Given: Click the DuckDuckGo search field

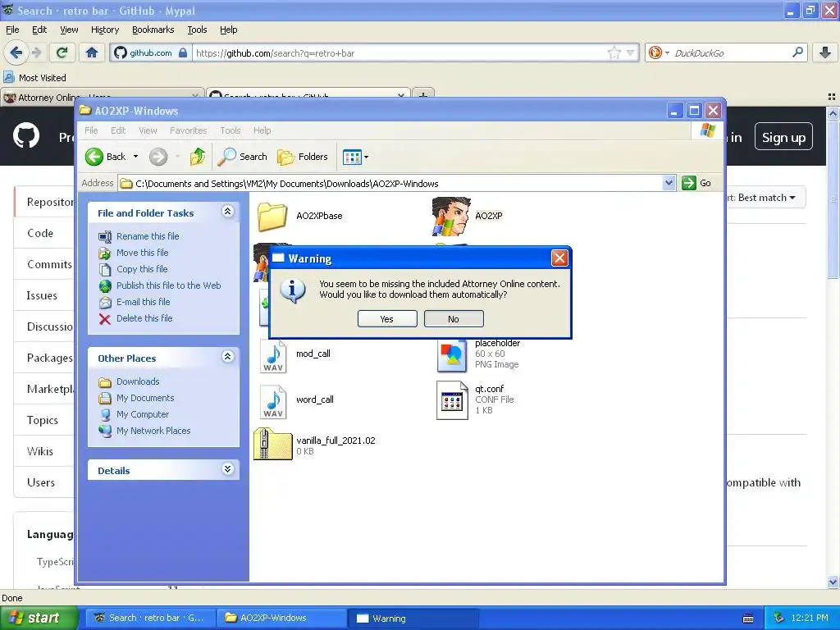Looking at the screenshot, I should (x=731, y=52).
